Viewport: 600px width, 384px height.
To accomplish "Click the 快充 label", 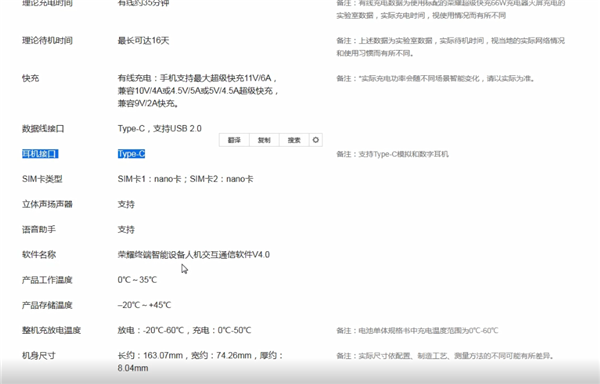I will (31, 78).
